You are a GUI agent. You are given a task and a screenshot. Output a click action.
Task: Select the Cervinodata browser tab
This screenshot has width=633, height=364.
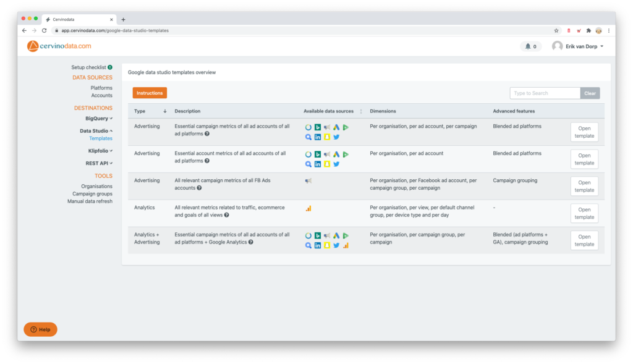pyautogui.click(x=79, y=19)
